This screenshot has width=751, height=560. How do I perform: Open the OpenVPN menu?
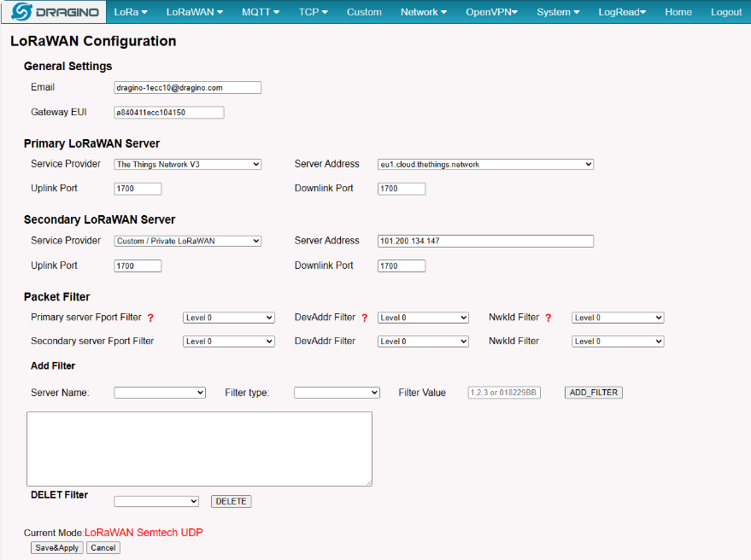491,12
